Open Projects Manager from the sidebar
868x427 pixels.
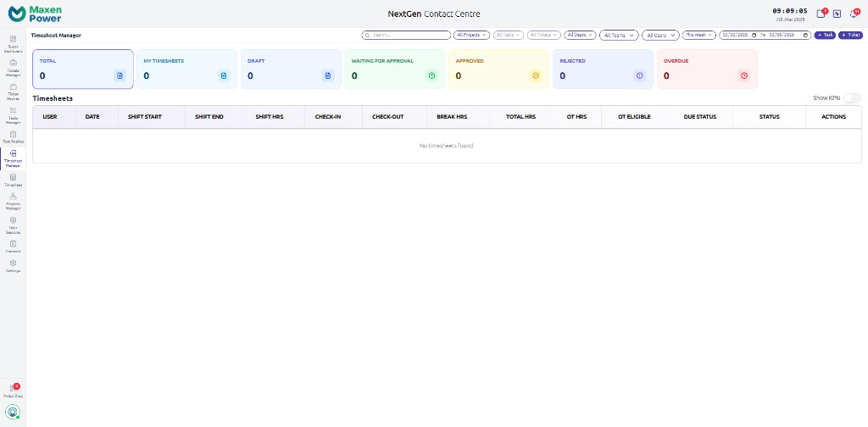pyautogui.click(x=13, y=200)
